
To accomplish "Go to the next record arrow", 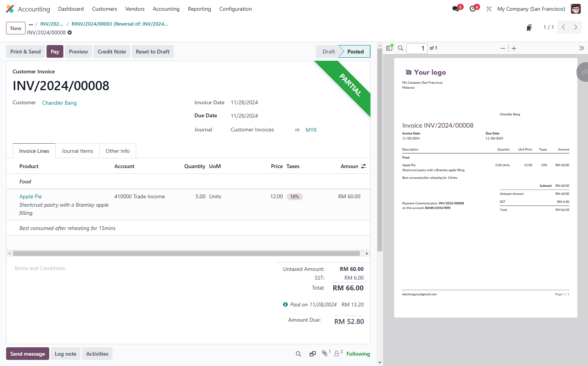I will [x=576, y=27].
